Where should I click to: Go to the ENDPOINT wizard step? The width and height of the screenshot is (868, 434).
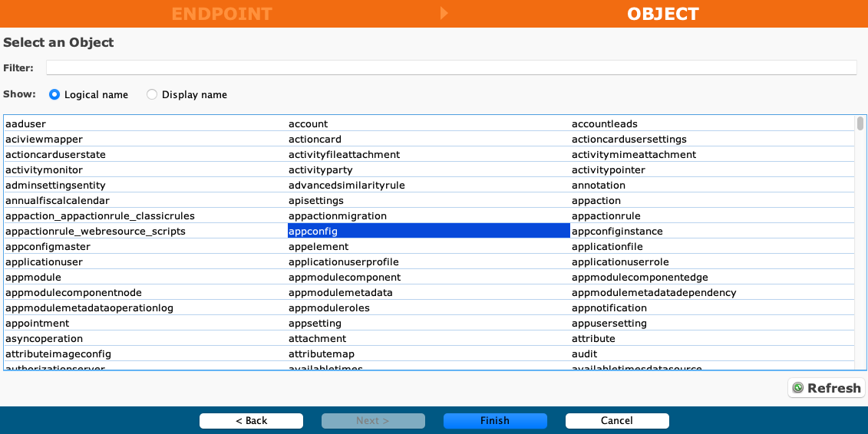[x=221, y=14]
